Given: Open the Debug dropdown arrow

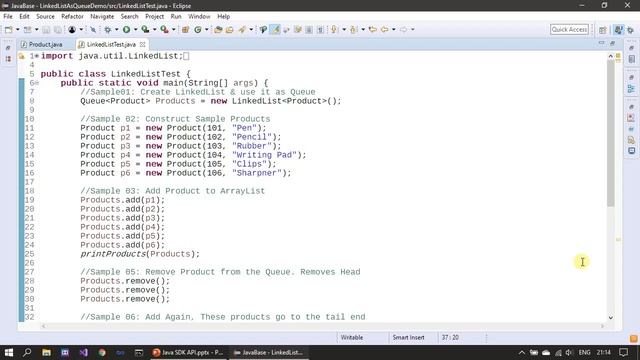Looking at the screenshot, I should (117, 29).
